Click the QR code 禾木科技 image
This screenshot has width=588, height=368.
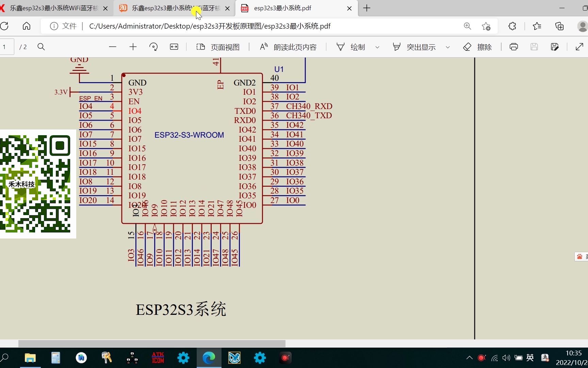pyautogui.click(x=38, y=184)
